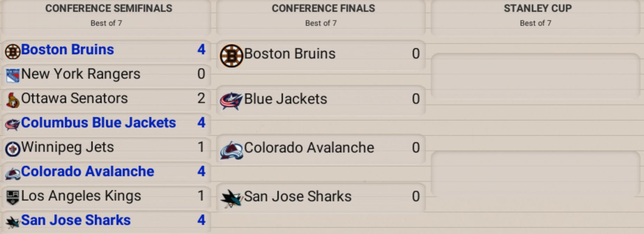
Task: Open the bold Columbus Blue Jackets link
Action: click(98, 123)
